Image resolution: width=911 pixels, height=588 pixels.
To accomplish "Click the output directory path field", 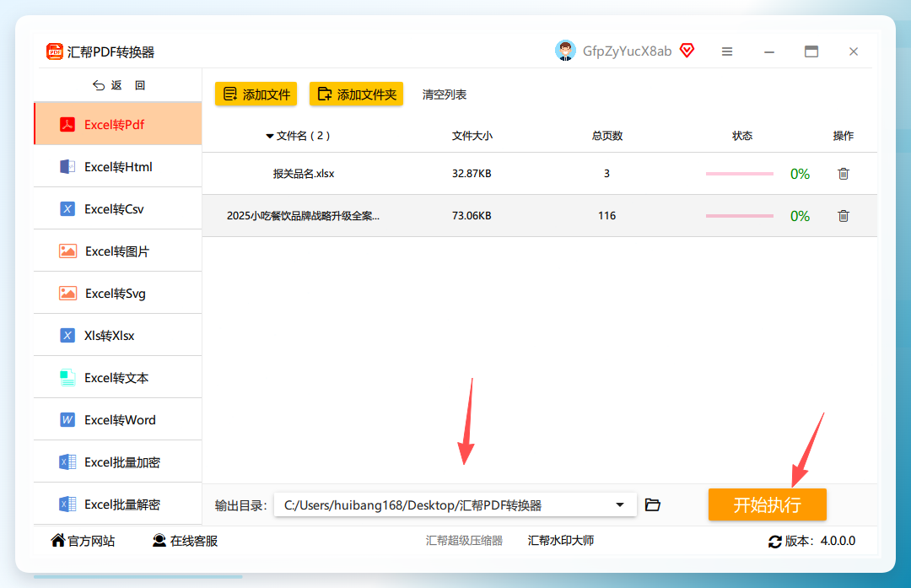I will pyautogui.click(x=455, y=505).
